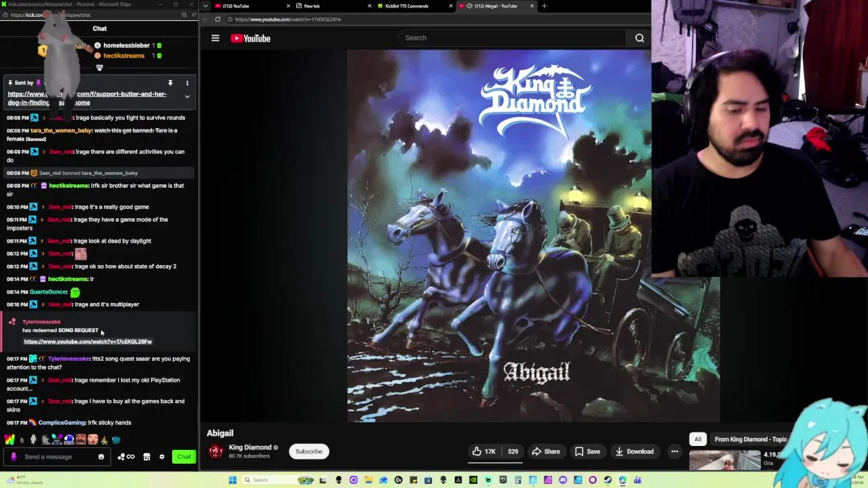Open the King Diamond channel name link
868x488 pixels.
(250, 447)
